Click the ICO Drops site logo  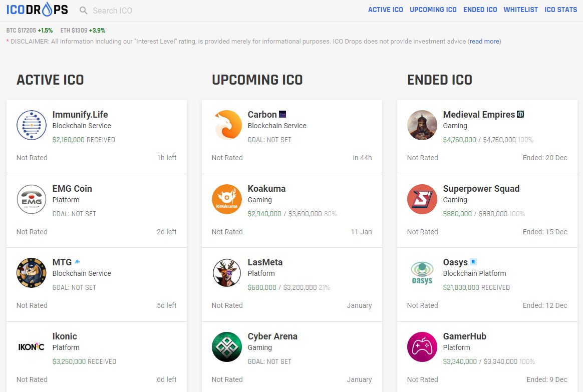[36, 10]
